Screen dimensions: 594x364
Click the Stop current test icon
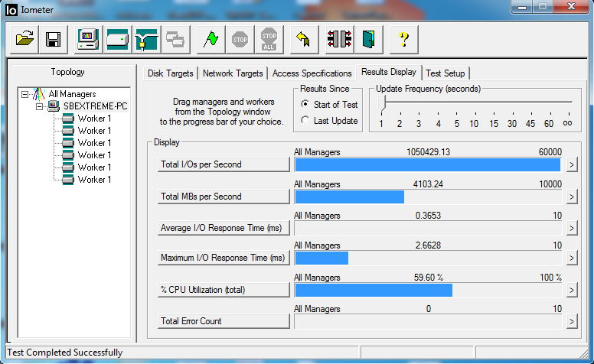coord(240,39)
